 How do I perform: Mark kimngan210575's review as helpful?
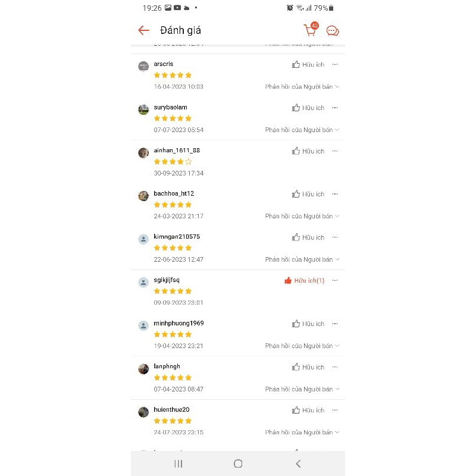click(x=308, y=237)
